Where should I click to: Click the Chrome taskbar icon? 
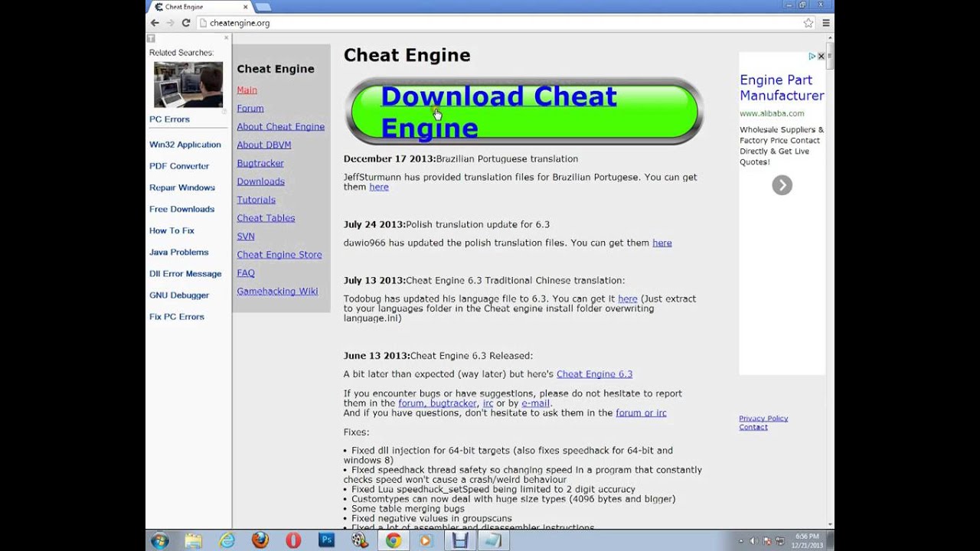(x=393, y=540)
